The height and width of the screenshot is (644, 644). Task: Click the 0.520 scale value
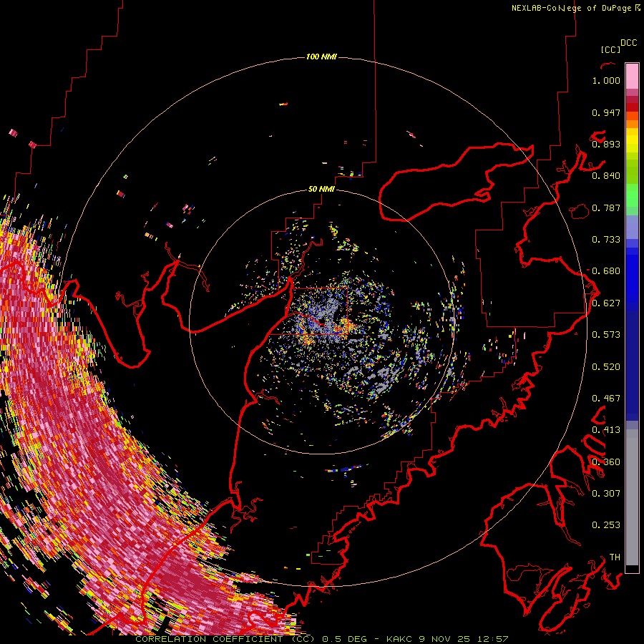(606, 367)
